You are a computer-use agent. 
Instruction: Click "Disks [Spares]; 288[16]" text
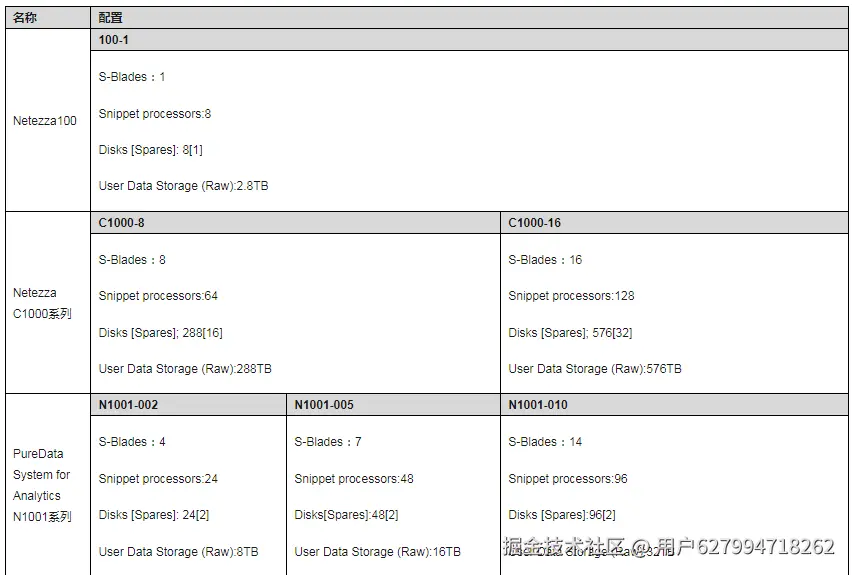(161, 333)
